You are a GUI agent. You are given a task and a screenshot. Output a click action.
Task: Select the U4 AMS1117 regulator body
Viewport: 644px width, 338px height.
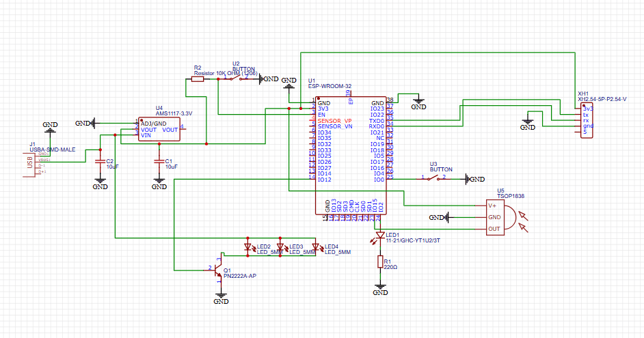click(x=159, y=129)
